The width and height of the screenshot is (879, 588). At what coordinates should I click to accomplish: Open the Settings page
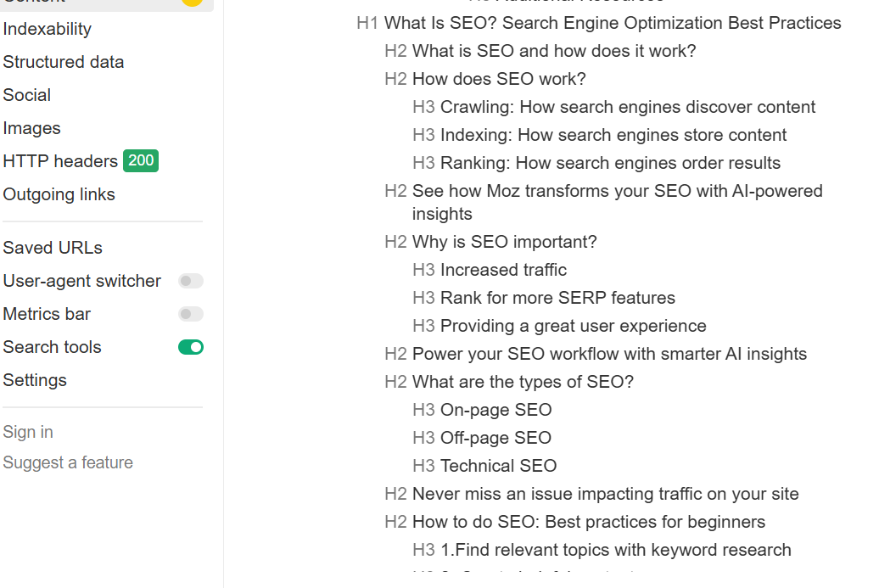pyautogui.click(x=35, y=380)
